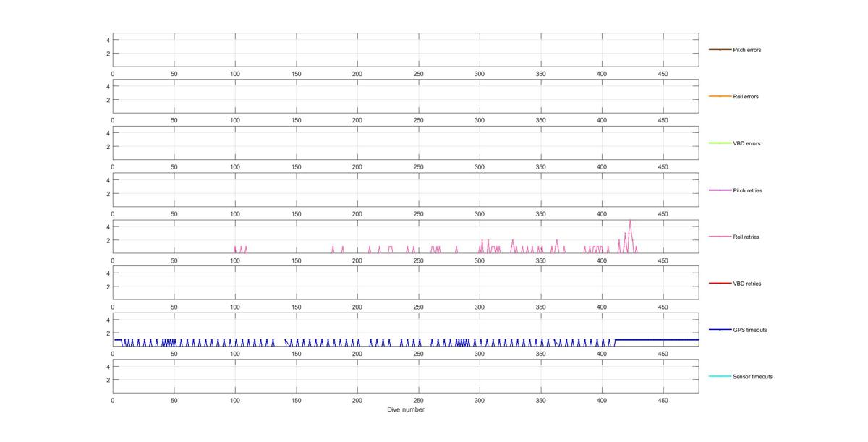Screen dimensions: 868x442
Task: Select the orange Roll errors legend line
Action: coord(720,96)
